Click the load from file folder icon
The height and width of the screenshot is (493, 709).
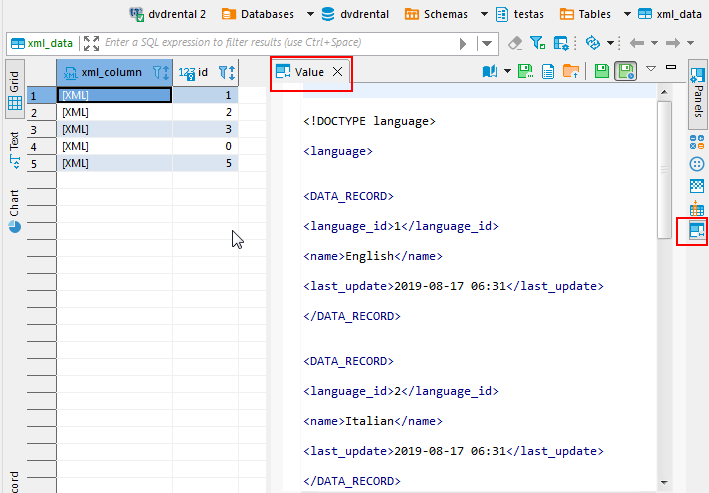coord(571,71)
